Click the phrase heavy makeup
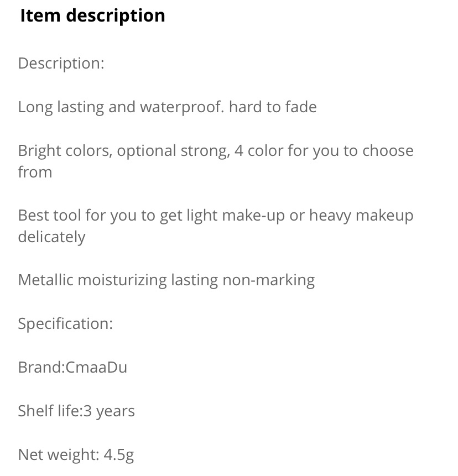Viewport: 458px width, 476px height. pos(361,216)
